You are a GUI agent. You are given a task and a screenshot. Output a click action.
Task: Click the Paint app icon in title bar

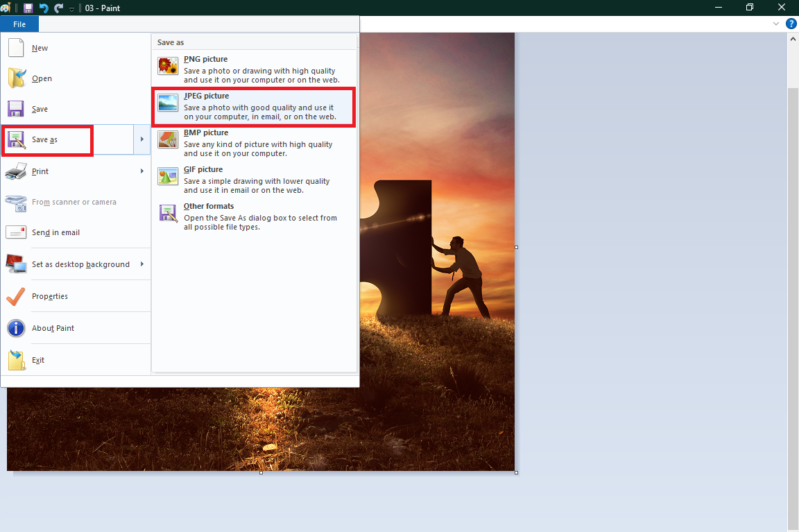point(6,8)
